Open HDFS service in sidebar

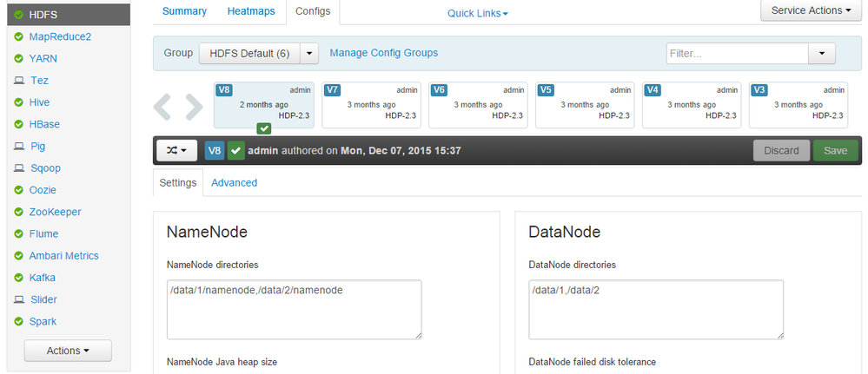[69, 15]
